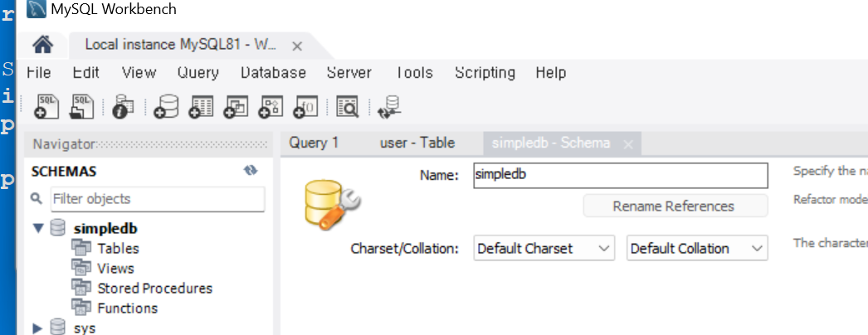Screen dimensions: 868x335
Task: Click the MySQL Workbench dolphin logo
Action: tap(37, 9)
